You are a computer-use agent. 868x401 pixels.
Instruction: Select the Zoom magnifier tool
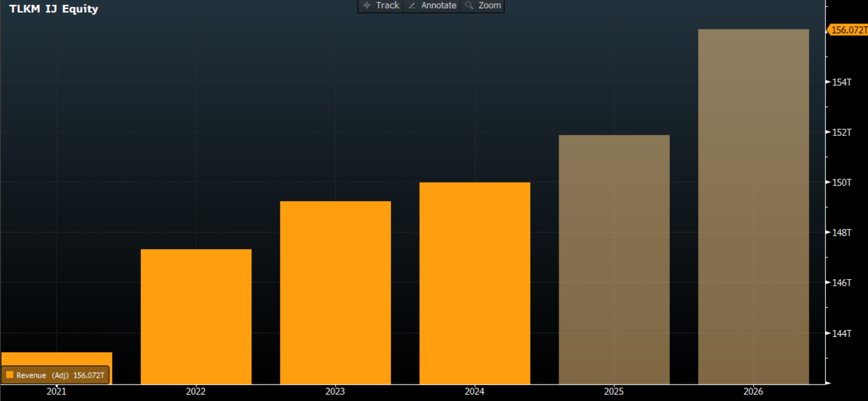tap(483, 6)
